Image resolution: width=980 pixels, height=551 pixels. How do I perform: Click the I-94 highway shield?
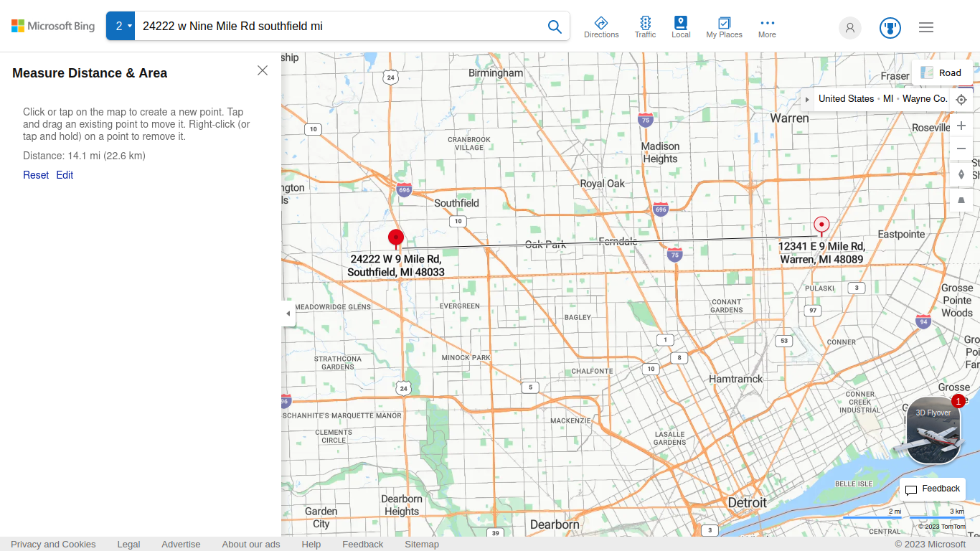coord(923,321)
